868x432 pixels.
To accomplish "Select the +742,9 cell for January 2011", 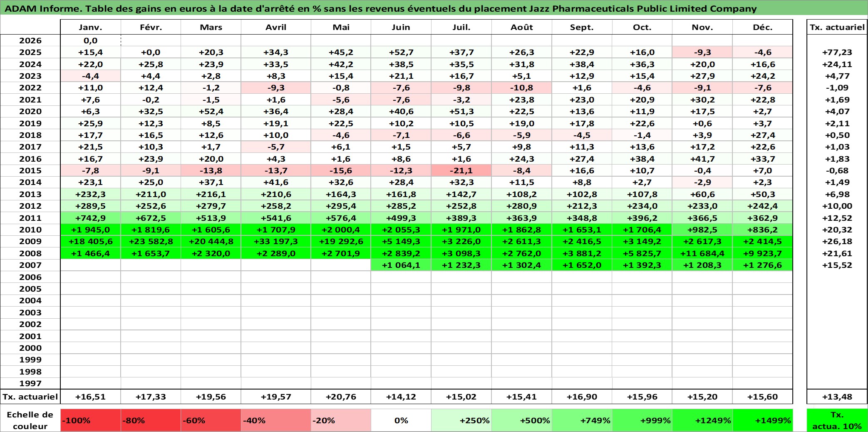I will pyautogui.click(x=91, y=218).
